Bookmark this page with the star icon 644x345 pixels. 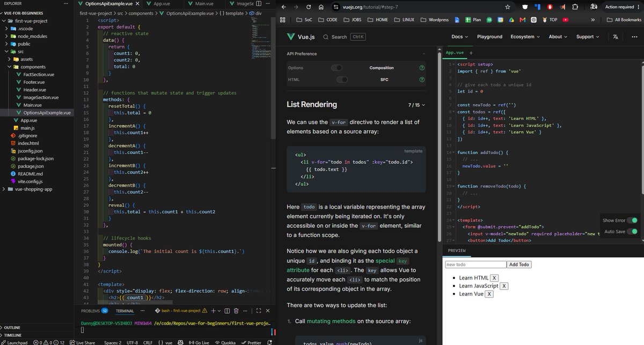point(508,7)
